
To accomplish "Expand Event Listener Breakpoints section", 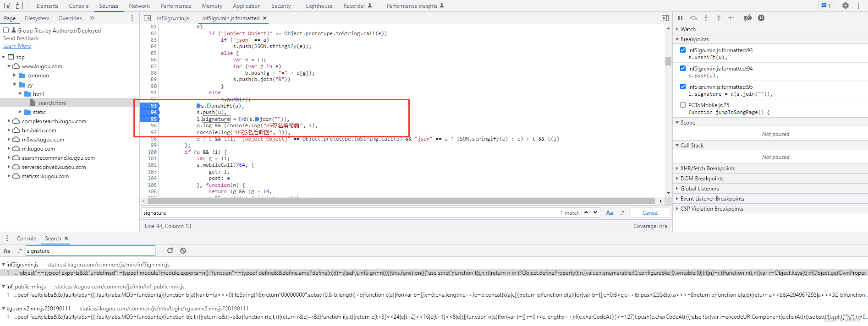I will (x=770, y=199).
